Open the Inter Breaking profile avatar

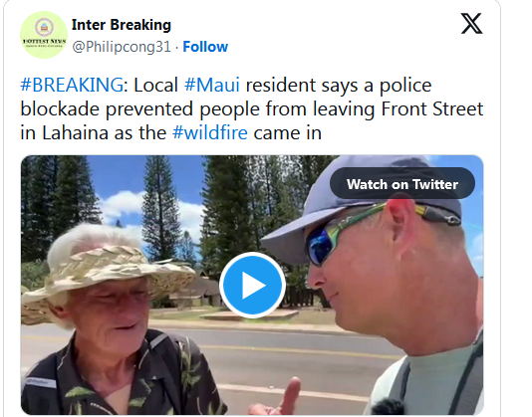[44, 35]
